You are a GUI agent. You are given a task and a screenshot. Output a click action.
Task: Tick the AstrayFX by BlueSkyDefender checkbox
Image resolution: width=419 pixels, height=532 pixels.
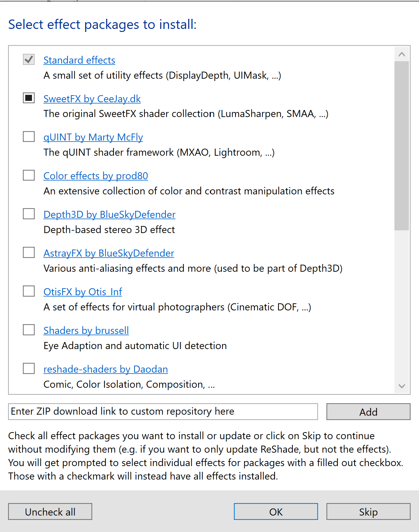coord(29,253)
